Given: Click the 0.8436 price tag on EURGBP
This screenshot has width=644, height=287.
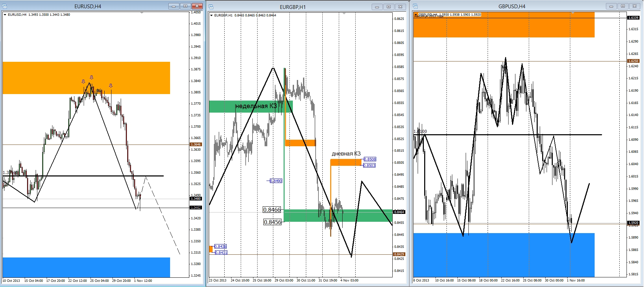Looking at the screenshot, I should pyautogui.click(x=220, y=246).
